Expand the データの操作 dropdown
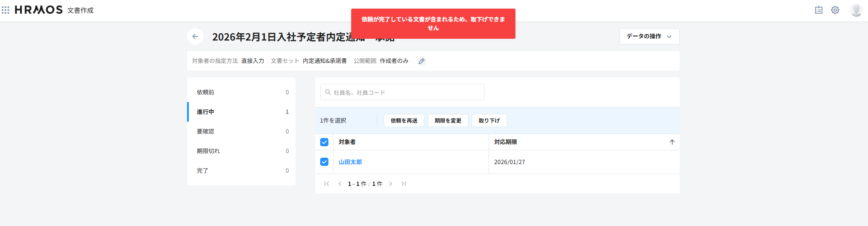Viewport: 868px width, 226px height. click(649, 36)
